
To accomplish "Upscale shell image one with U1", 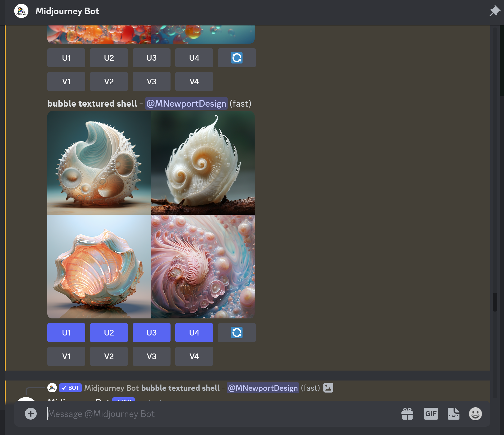I will point(66,333).
